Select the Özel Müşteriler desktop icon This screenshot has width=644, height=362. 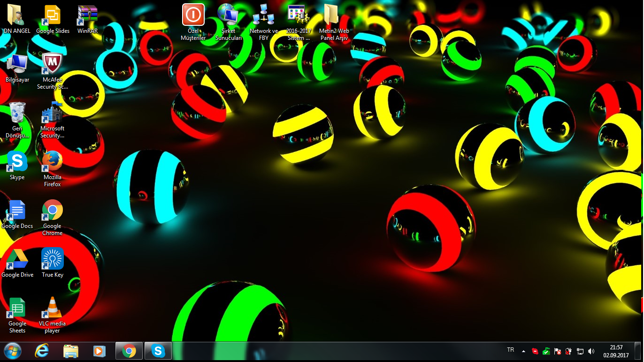coord(193,23)
